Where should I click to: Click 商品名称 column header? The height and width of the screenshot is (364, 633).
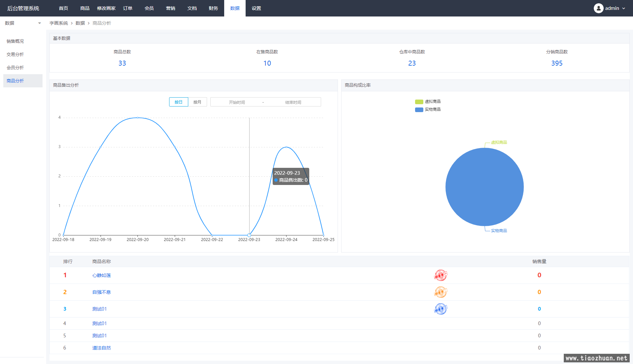102,261
